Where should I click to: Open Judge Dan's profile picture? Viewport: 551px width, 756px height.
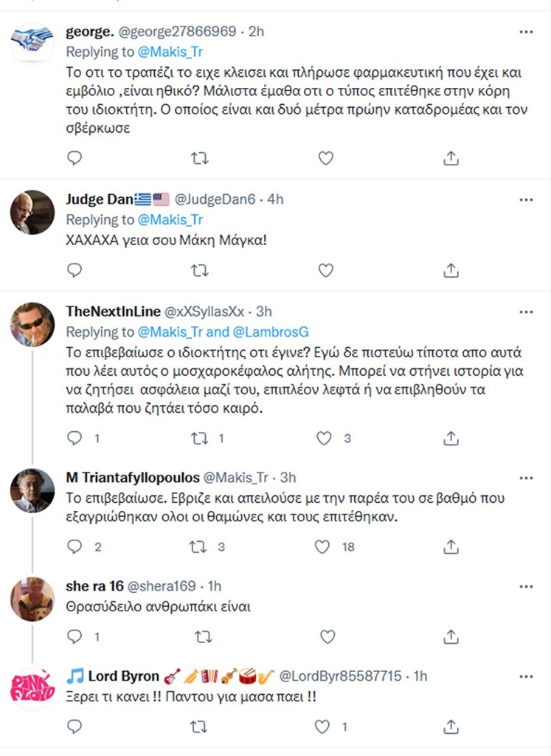(x=32, y=213)
